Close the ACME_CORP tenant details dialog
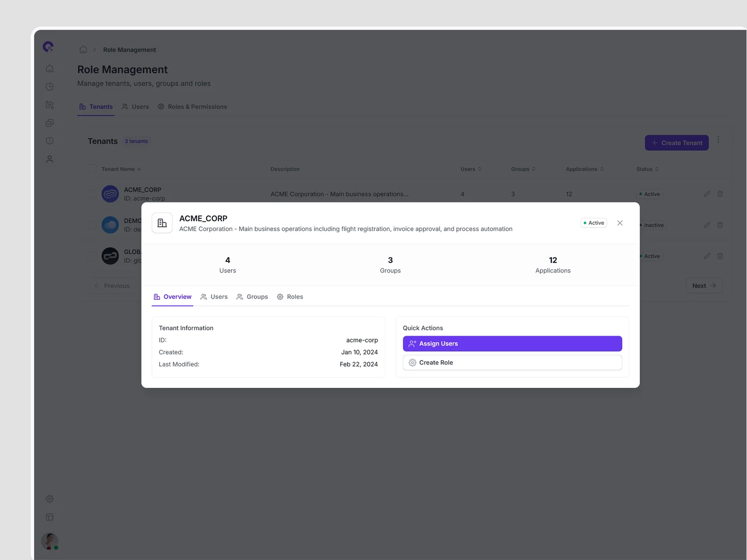The width and height of the screenshot is (747, 560). (620, 223)
